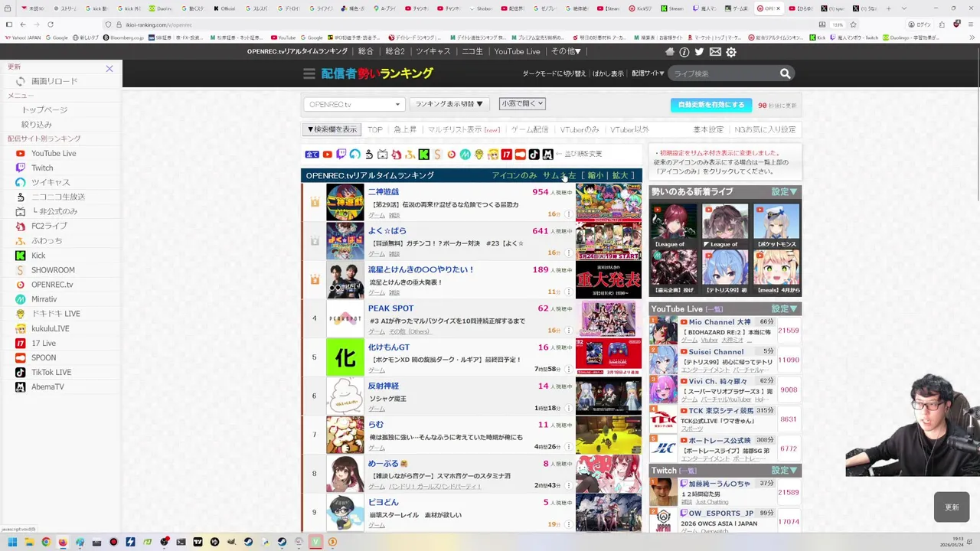Viewport: 980px width, 551px height.
Task: Open Mio Channel 大神 in YouTube Live list
Action: tap(720, 322)
